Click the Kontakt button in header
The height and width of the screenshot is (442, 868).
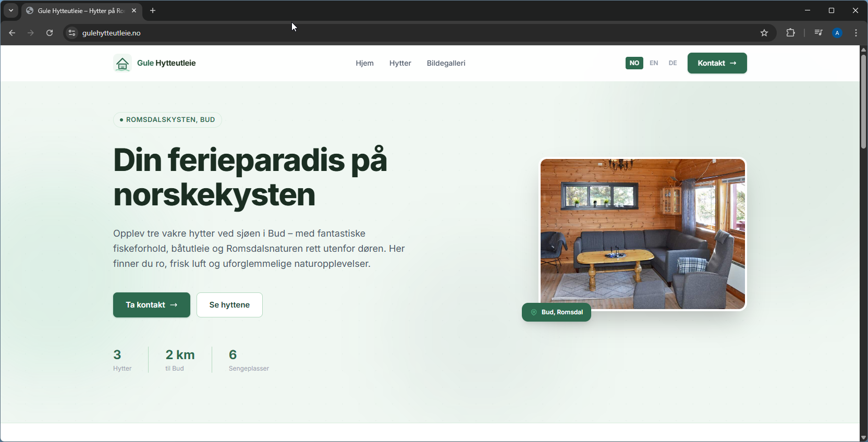[x=717, y=63]
